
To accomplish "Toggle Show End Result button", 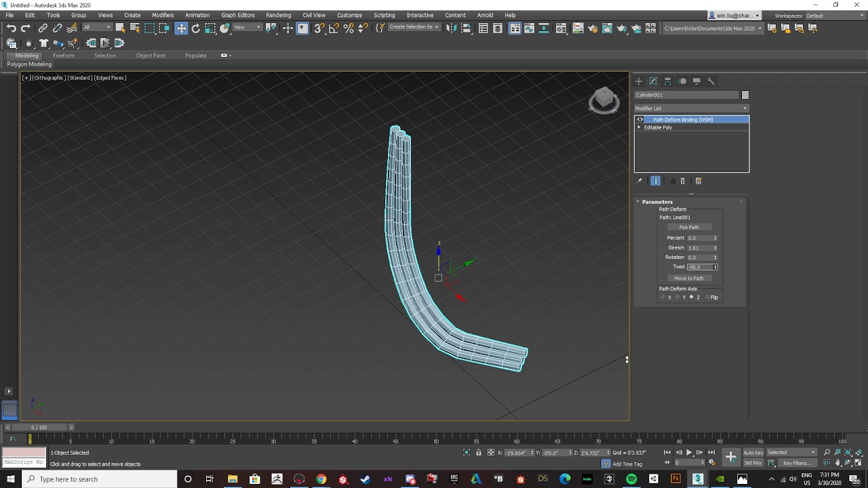I will 656,181.
